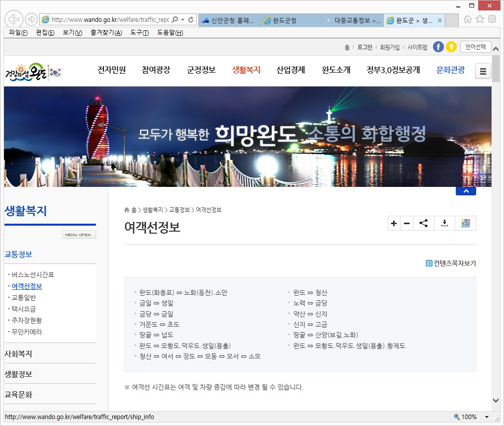Viewport: 504px width, 426px height.
Task: Open the 도움말(H) menu
Action: [170, 32]
